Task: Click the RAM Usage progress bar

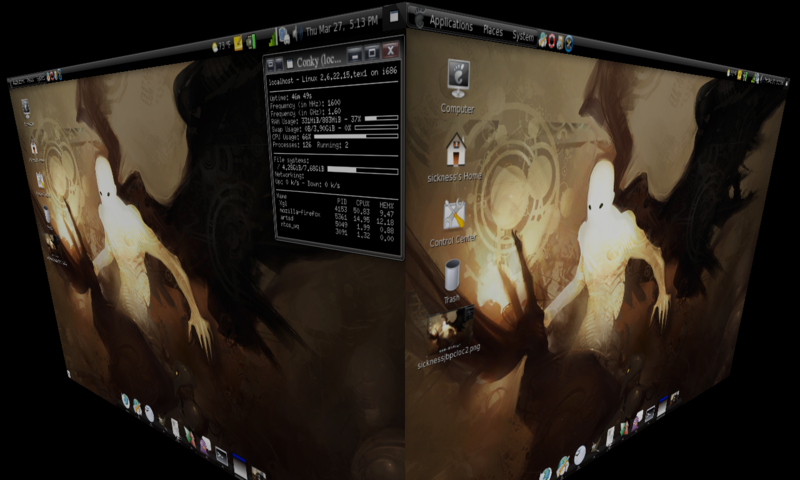Action: (x=381, y=118)
